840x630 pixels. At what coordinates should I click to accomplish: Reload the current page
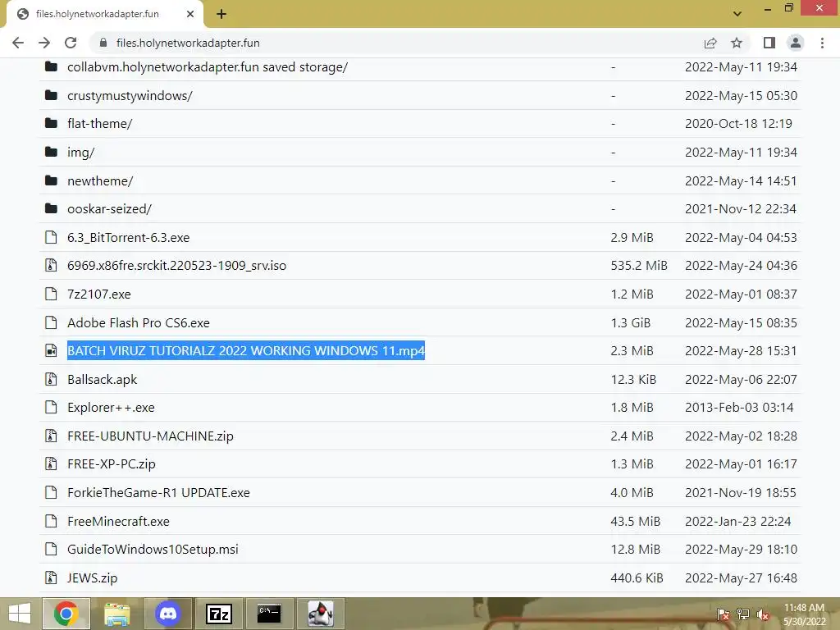71,43
